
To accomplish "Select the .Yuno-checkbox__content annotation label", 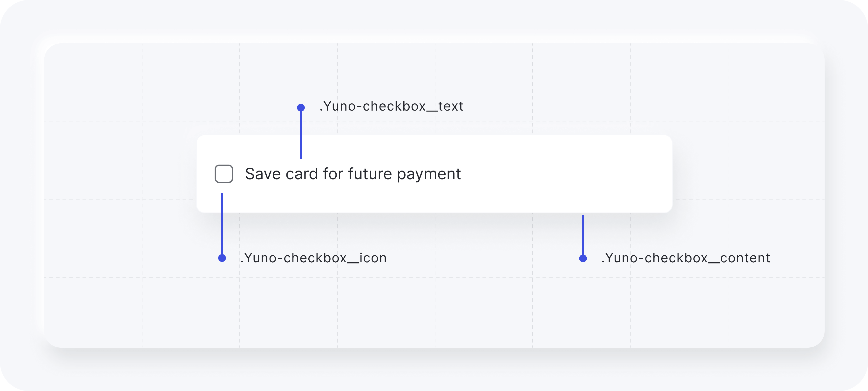I will [686, 258].
